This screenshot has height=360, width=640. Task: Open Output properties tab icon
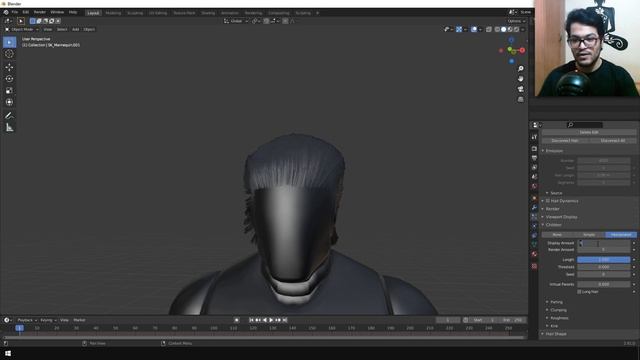[x=534, y=158]
